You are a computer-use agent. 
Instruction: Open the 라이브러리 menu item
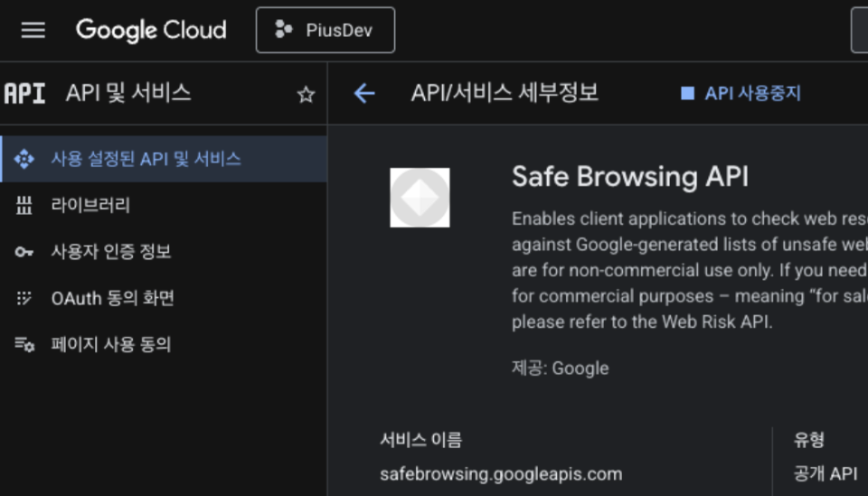[x=164, y=205]
